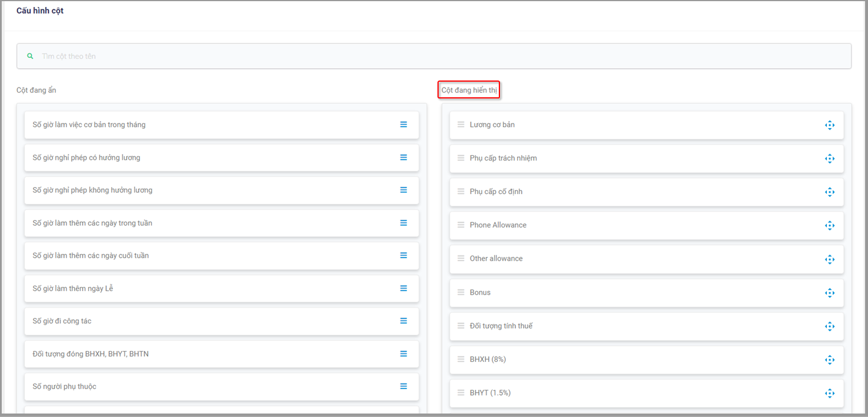
Task: Select 'Lương cơ bản' column label
Action: (x=492, y=125)
